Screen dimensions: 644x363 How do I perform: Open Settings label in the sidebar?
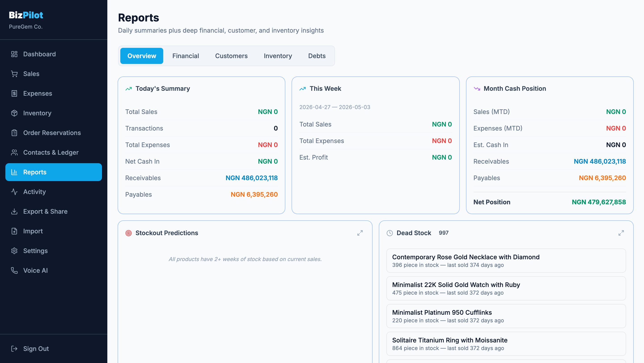pos(35,251)
